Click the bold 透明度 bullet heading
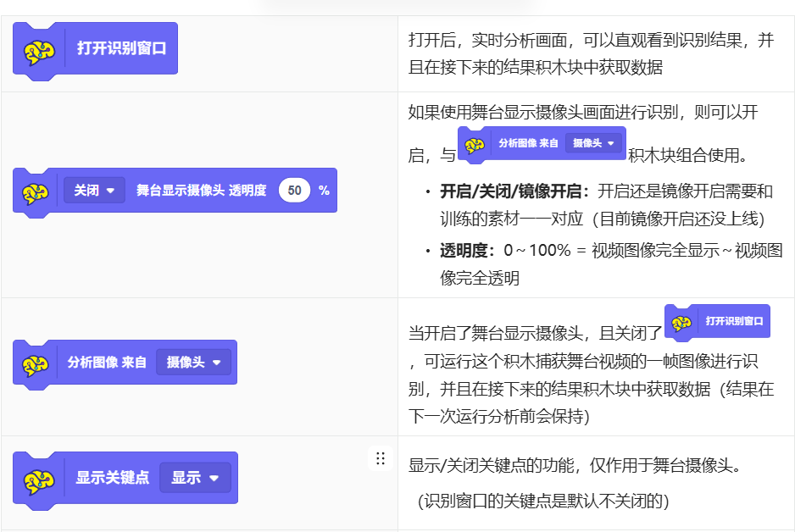The width and height of the screenshot is (795, 532). (467, 250)
